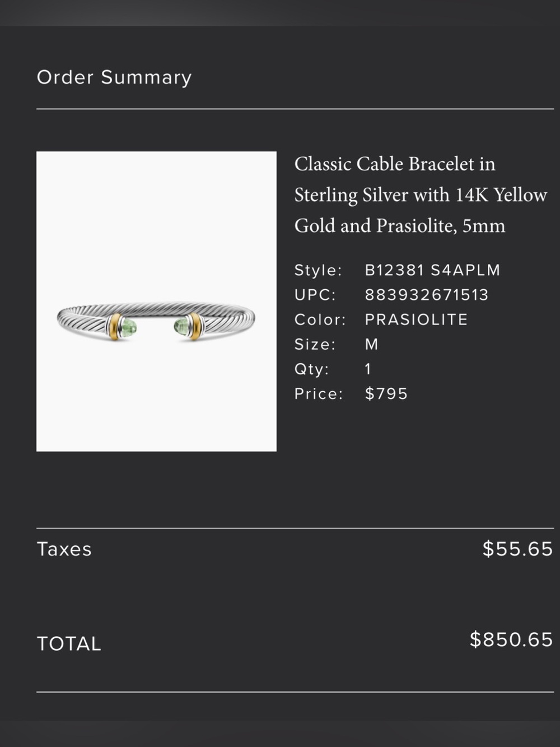
Task: Select the UPC: field label
Action: pyautogui.click(x=315, y=295)
